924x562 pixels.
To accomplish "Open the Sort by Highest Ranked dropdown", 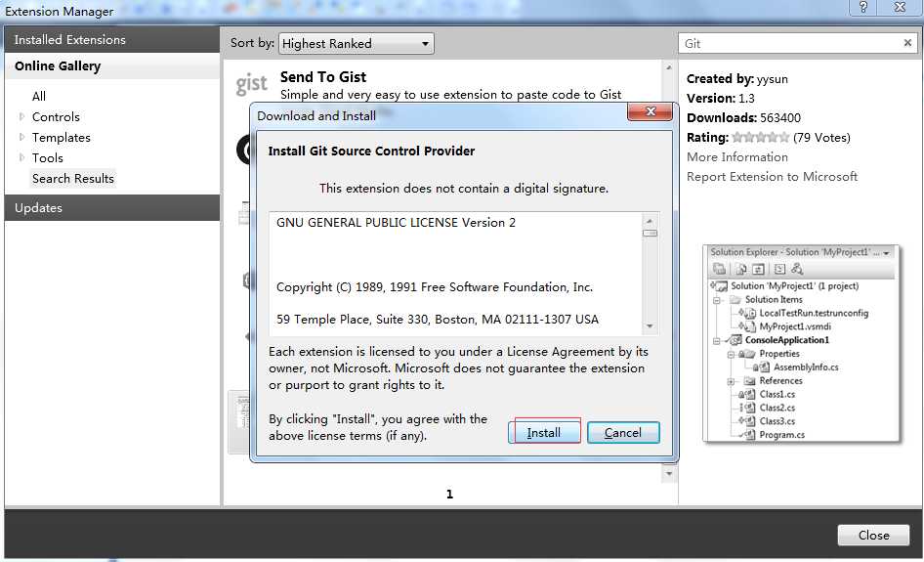I will click(356, 44).
